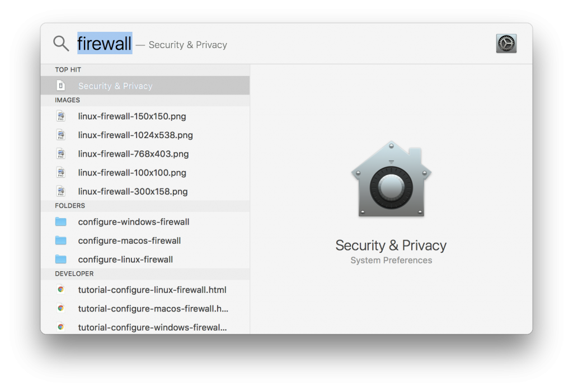Click the blue folder icon for configure-macos-firewall

(x=62, y=240)
